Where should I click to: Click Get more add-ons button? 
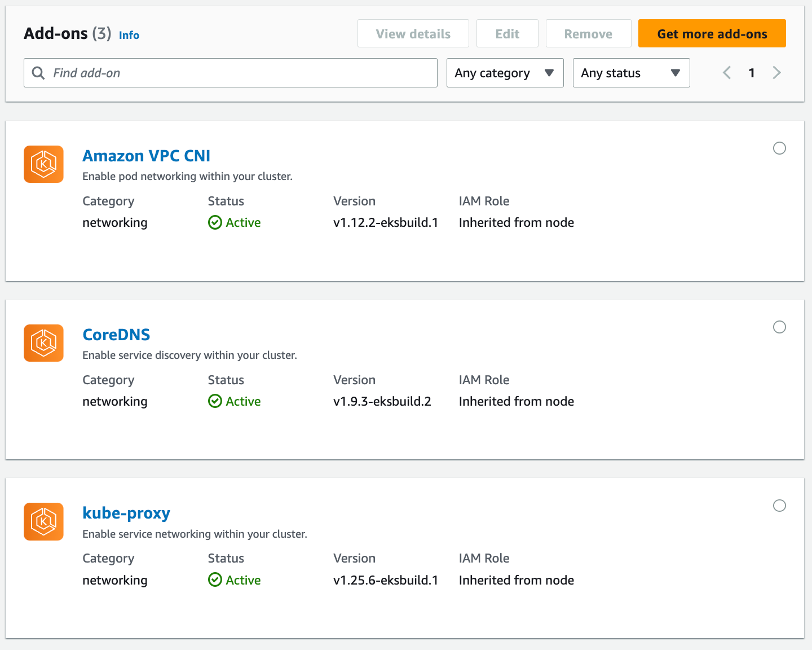coord(712,34)
